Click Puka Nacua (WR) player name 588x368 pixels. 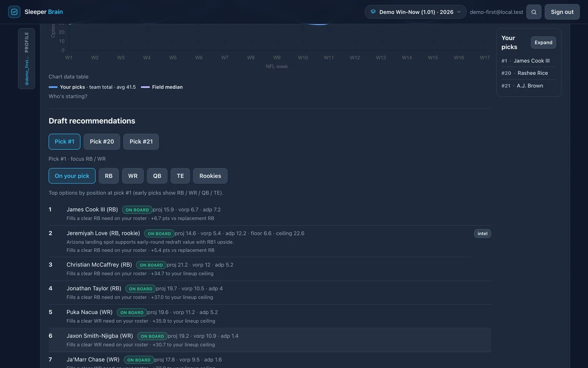tap(89, 312)
